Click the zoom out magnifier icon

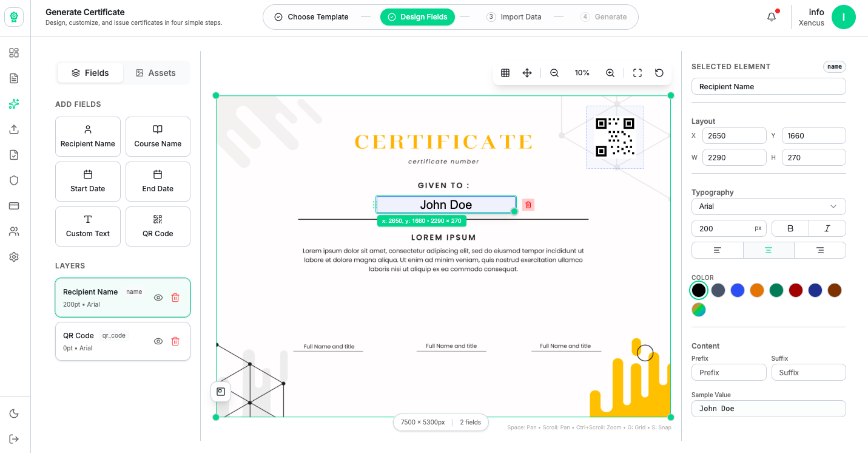(554, 73)
